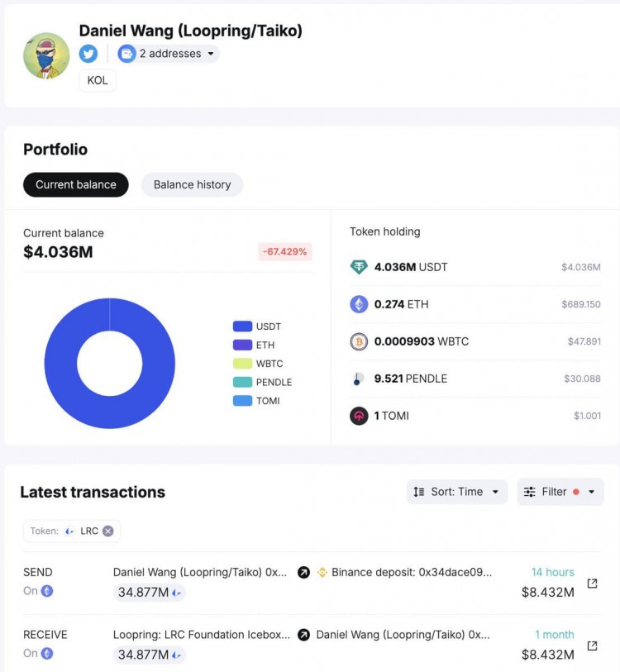Open Loopring: LRC Foundation Icebox address link
Image resolution: width=620 pixels, height=672 pixels.
(202, 635)
